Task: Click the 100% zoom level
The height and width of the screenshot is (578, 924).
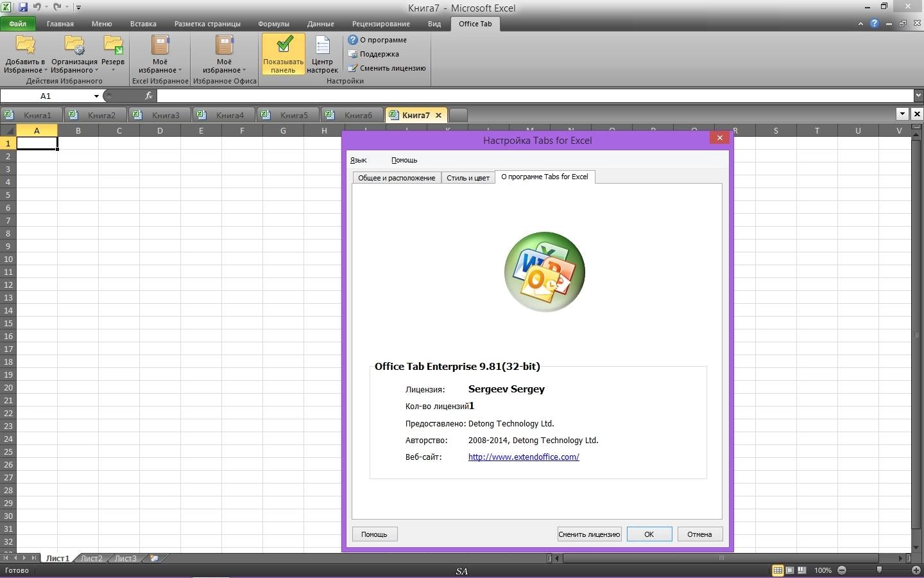Action: point(823,570)
